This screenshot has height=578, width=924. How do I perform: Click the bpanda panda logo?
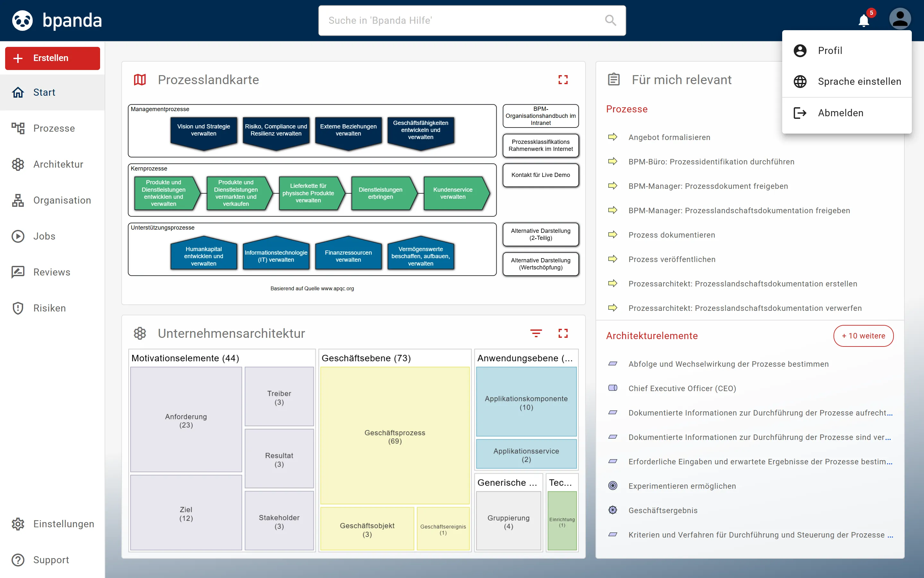(x=22, y=20)
